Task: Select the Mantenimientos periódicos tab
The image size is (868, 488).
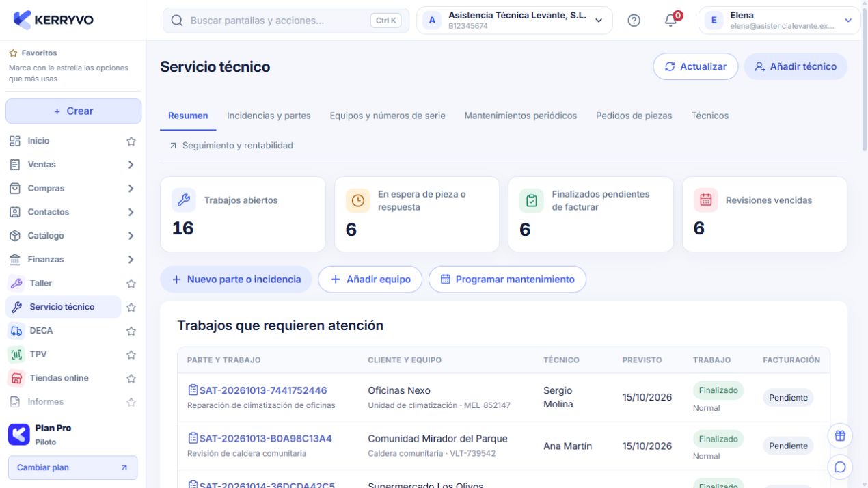Action: point(521,116)
